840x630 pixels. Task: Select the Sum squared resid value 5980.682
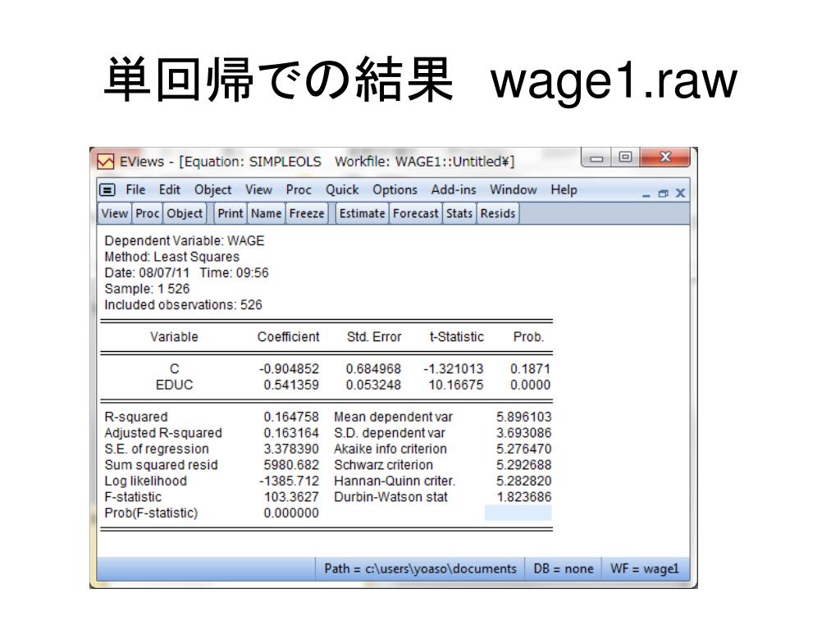point(291,465)
